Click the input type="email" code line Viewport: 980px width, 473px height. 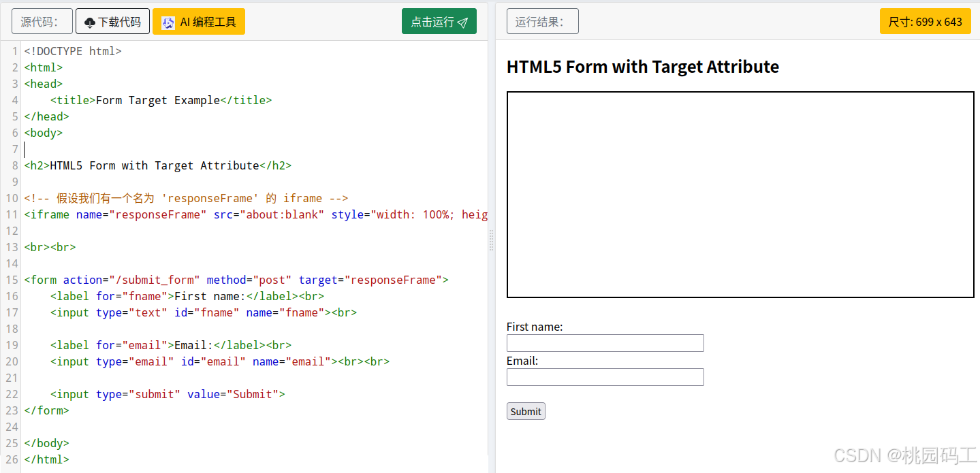pos(220,361)
